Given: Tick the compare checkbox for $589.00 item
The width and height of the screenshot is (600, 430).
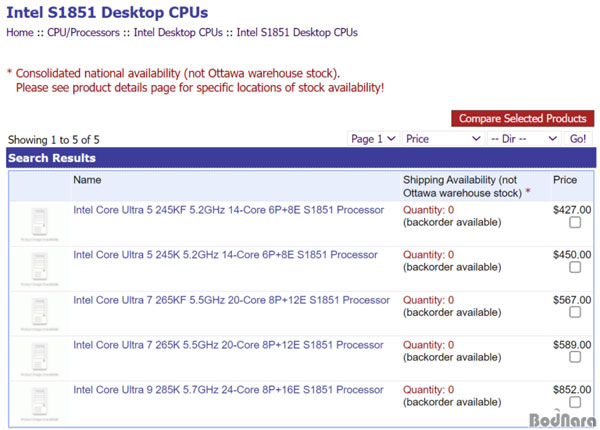Looking at the screenshot, I should (575, 357).
